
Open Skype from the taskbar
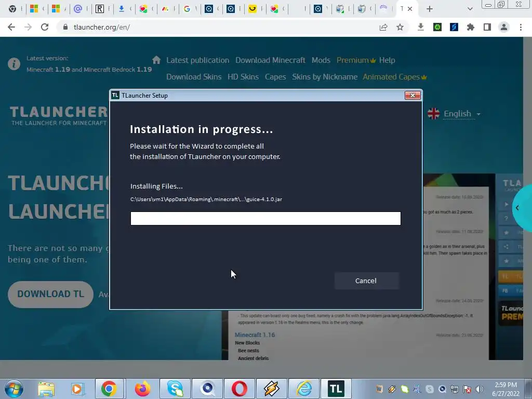pos(175,389)
